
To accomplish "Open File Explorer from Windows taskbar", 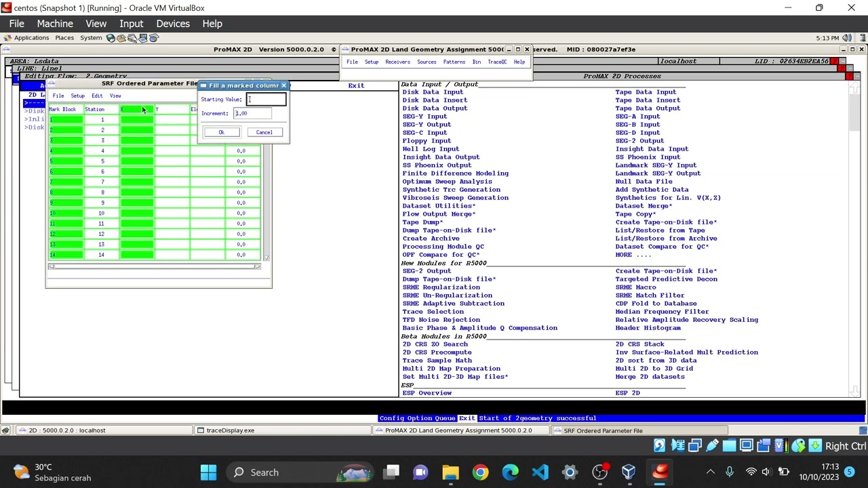I will click(x=450, y=472).
